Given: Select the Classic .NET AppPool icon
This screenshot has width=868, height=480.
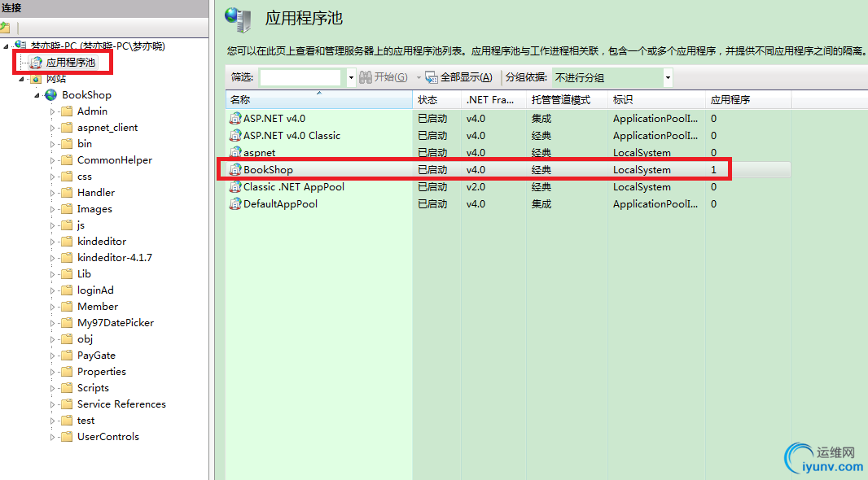Looking at the screenshot, I should point(235,186).
